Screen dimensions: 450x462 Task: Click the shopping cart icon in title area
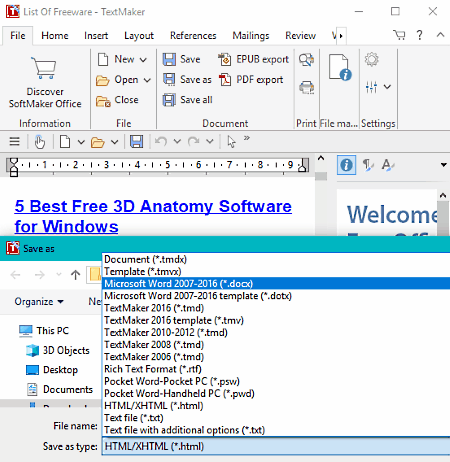(399, 35)
